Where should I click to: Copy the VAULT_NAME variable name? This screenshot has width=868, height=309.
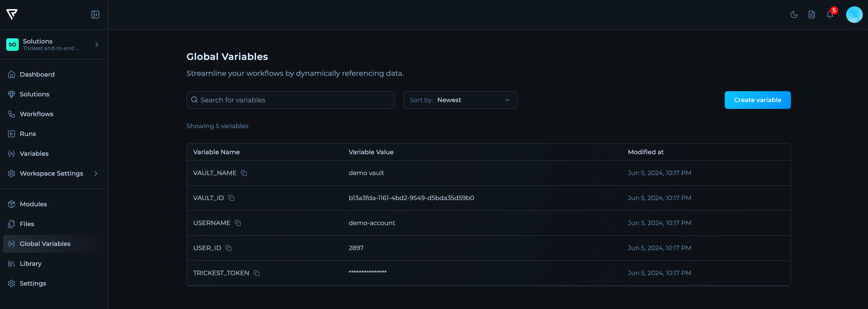coord(244,173)
